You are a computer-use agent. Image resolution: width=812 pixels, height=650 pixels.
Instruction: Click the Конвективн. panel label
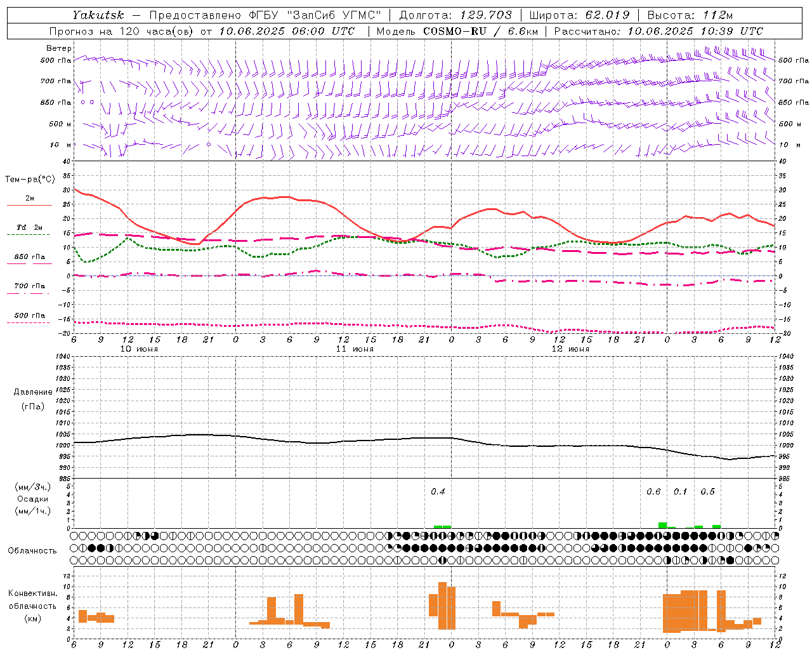click(x=33, y=594)
